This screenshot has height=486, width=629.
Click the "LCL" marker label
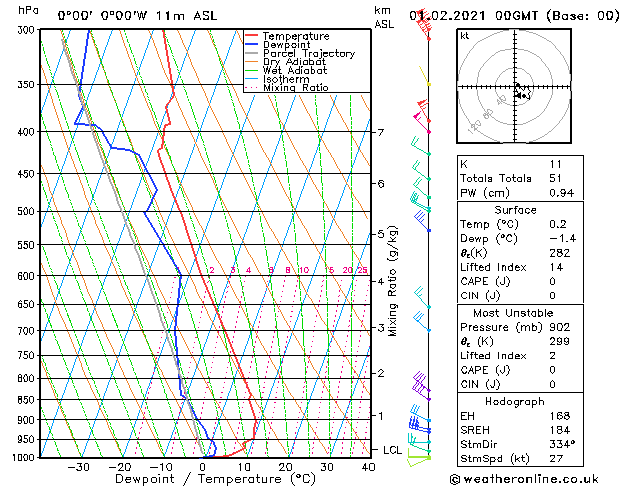point(392,450)
